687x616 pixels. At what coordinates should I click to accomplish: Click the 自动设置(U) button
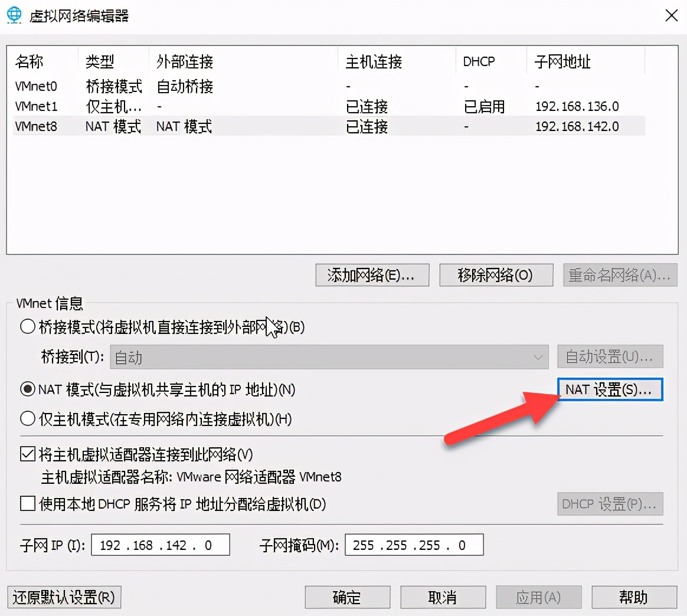pyautogui.click(x=610, y=357)
